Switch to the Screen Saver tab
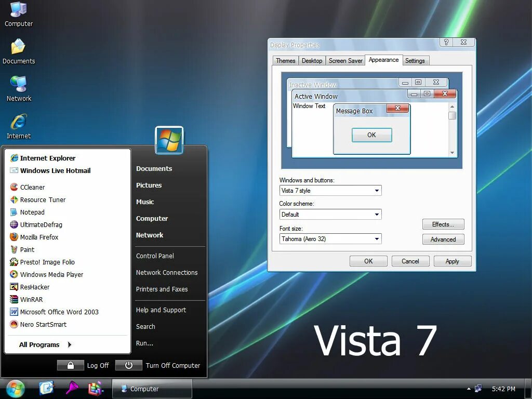Viewport: 532px width, 399px height. (345, 61)
